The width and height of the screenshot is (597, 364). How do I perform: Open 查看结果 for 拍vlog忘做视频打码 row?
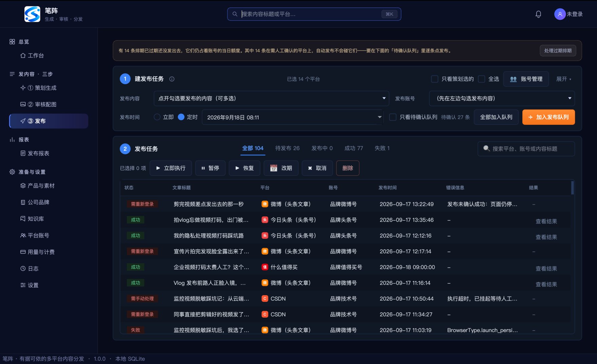click(x=546, y=221)
